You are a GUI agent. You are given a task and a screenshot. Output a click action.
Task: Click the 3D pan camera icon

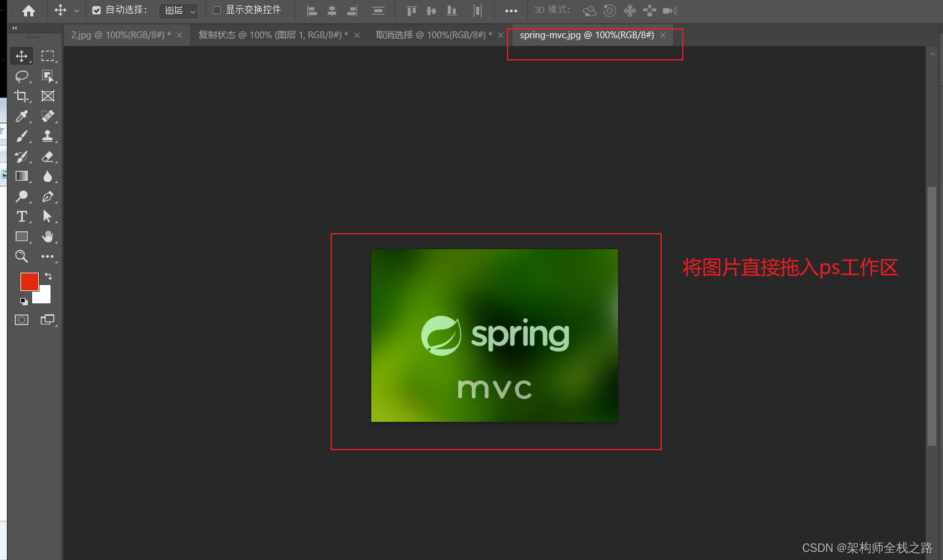coord(630,10)
